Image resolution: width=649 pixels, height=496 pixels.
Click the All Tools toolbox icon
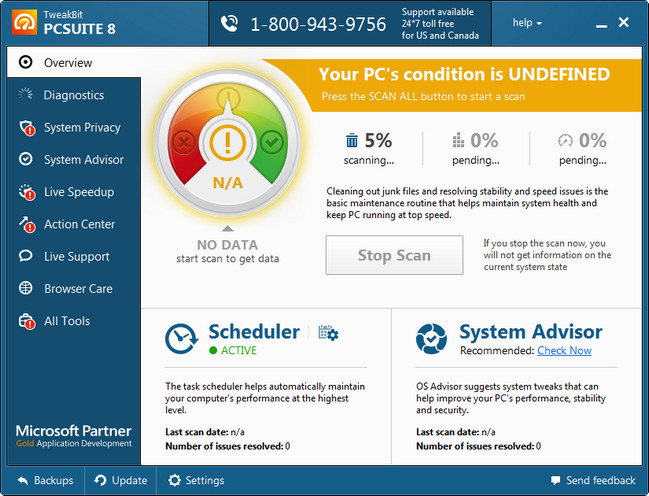pyautogui.click(x=27, y=321)
